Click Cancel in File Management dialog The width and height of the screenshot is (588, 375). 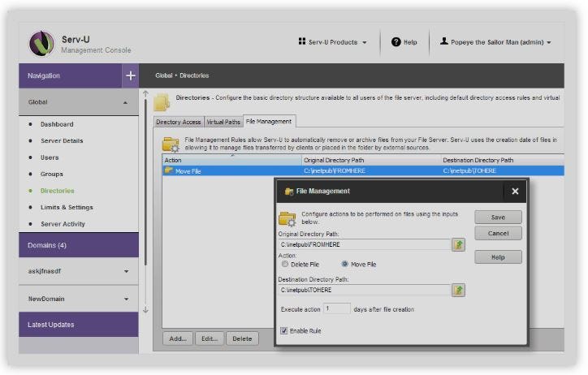(x=498, y=233)
